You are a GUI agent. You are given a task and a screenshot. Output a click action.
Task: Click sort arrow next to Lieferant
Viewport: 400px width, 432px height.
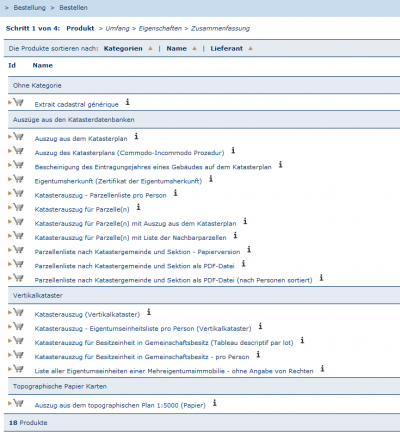pyautogui.click(x=250, y=48)
